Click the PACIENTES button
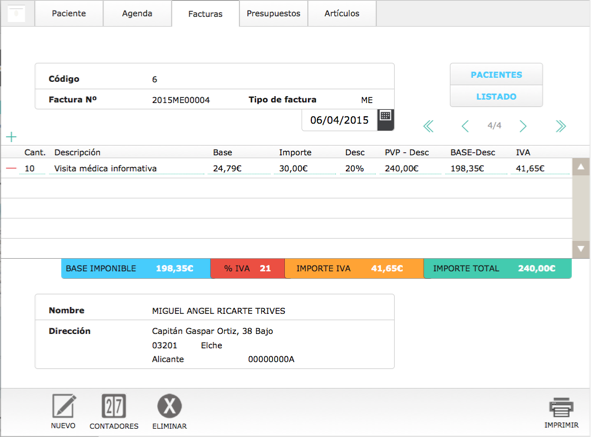 pyautogui.click(x=496, y=75)
